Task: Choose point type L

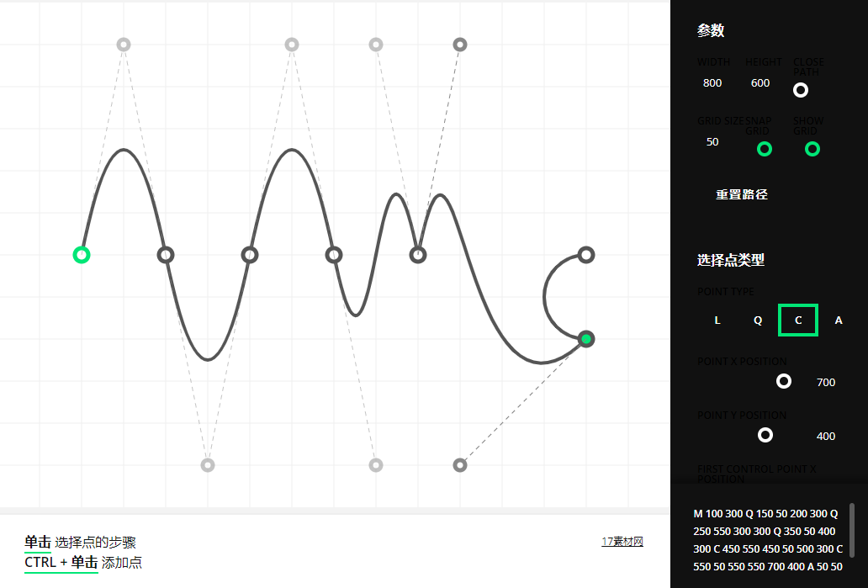Action: pos(717,320)
